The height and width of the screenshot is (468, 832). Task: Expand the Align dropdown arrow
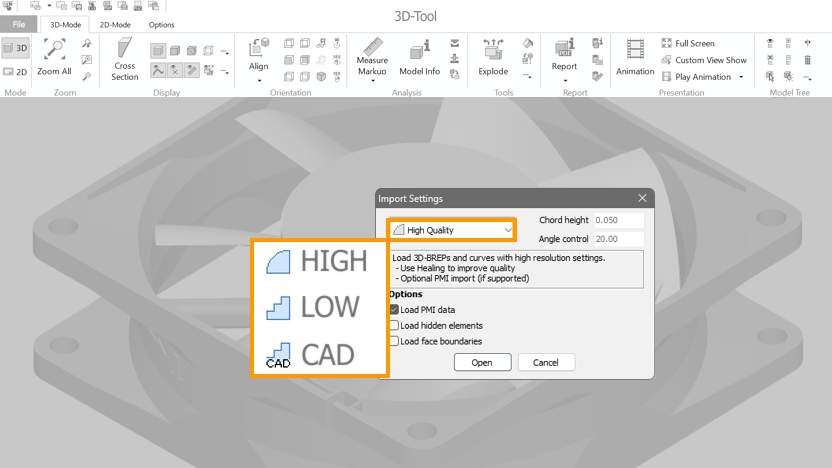[259, 81]
